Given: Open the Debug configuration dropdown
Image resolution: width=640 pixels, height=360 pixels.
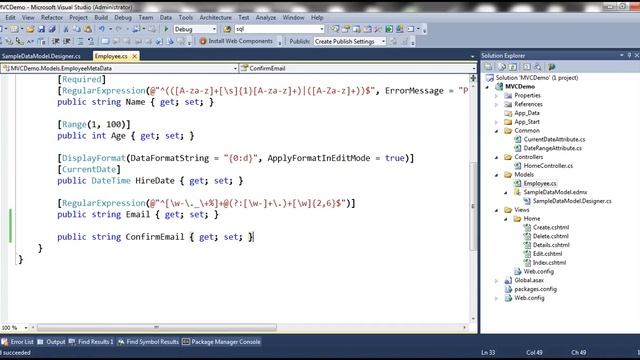Looking at the screenshot, I should click(214, 29).
